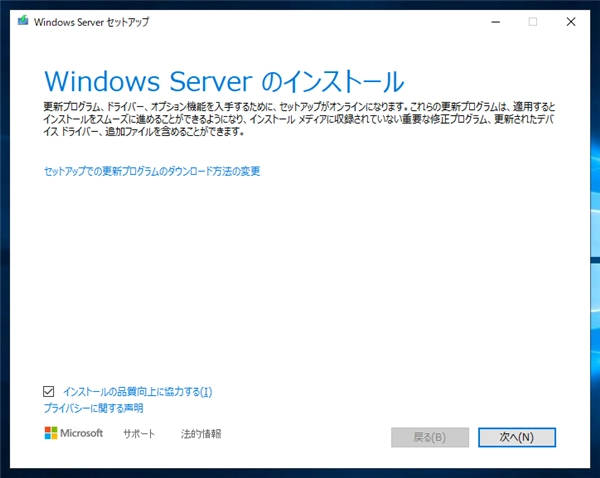Image resolution: width=600 pixels, height=478 pixels.
Task: Click the Windows Server のインストール heading
Action: click(x=224, y=81)
